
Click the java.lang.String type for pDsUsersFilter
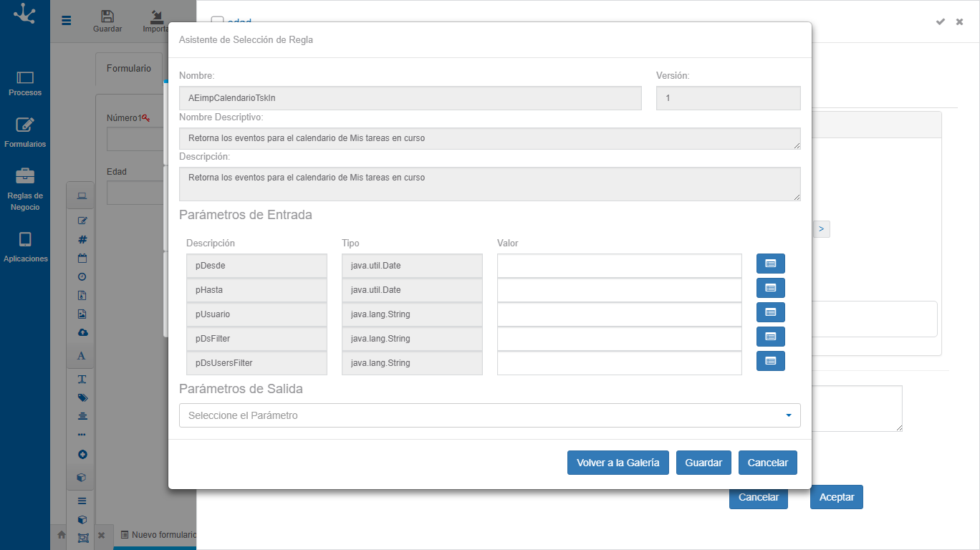(412, 363)
